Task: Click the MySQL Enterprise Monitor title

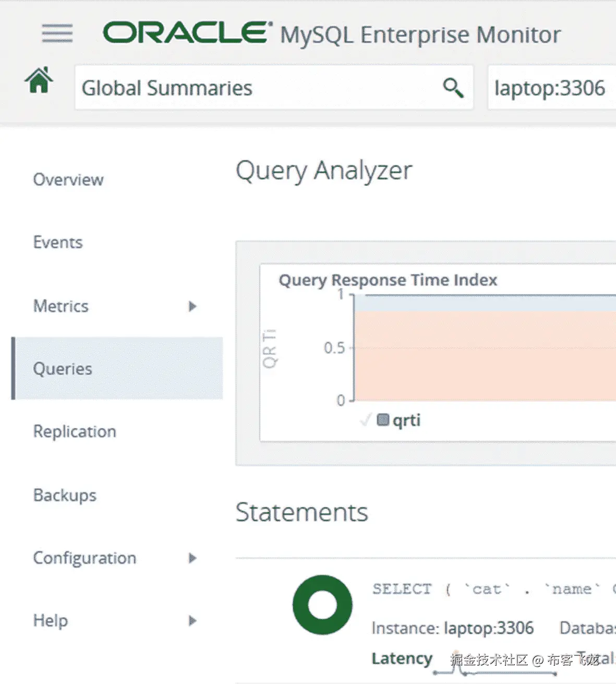Action: coord(420,35)
